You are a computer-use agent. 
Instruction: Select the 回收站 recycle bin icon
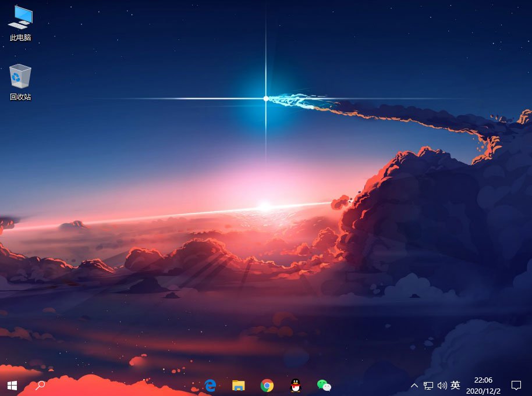coord(20,83)
